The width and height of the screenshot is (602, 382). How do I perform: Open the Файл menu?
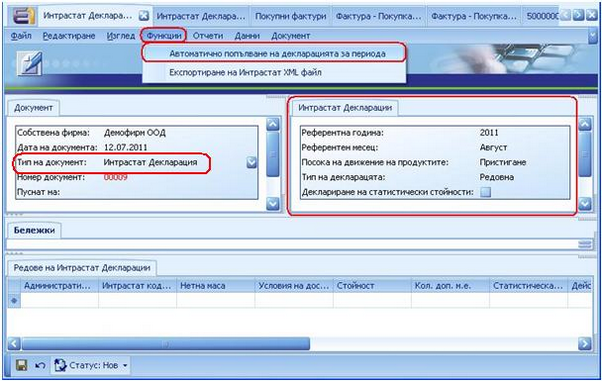pyautogui.click(x=21, y=36)
